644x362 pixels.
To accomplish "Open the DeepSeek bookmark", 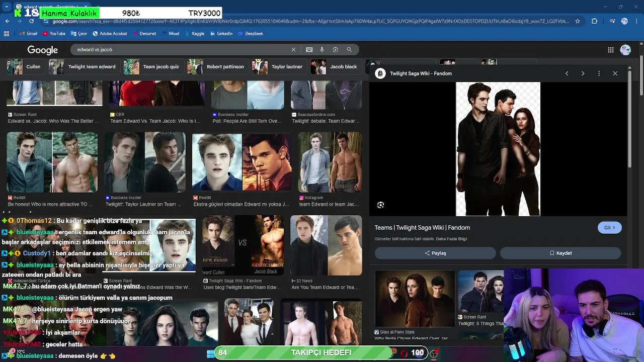I will (x=251, y=34).
